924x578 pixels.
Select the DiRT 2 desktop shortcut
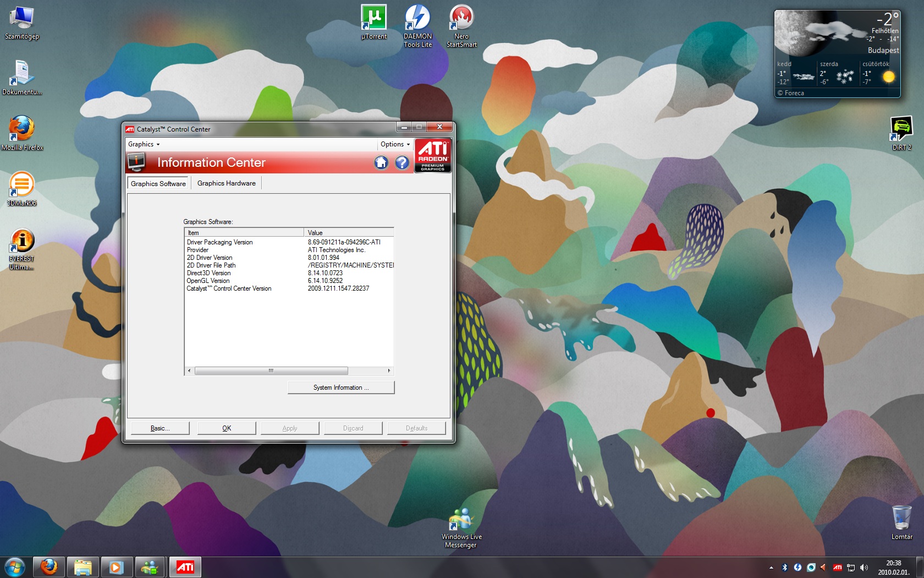902,133
